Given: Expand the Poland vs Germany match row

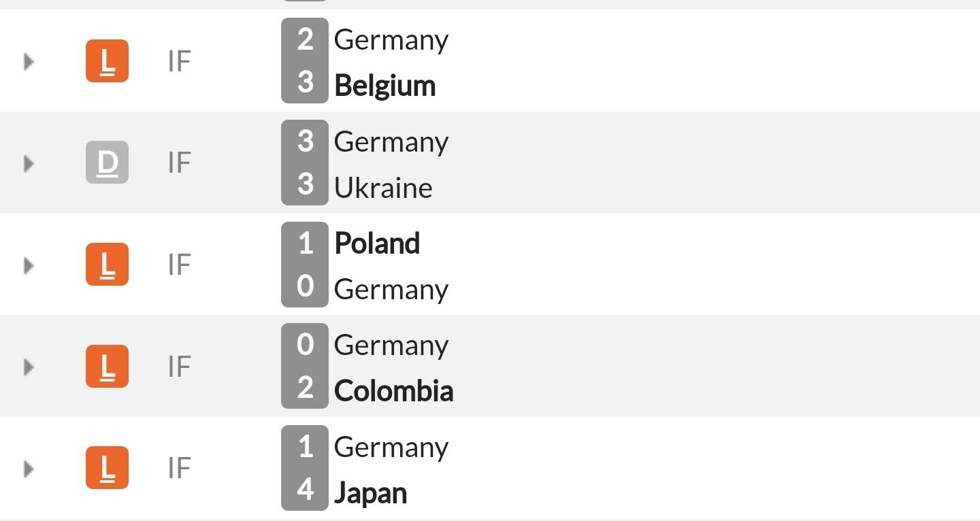Looking at the screenshot, I should point(29,265).
